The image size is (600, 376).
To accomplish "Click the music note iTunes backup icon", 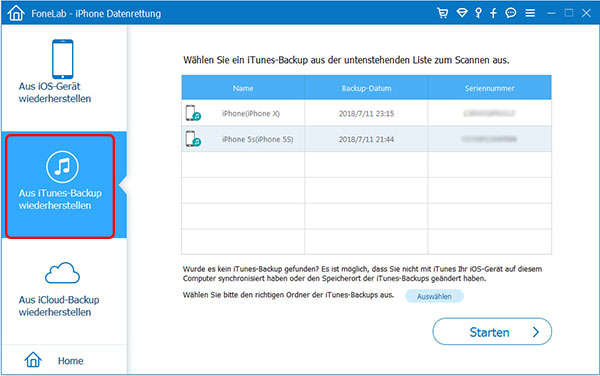I will tap(62, 167).
